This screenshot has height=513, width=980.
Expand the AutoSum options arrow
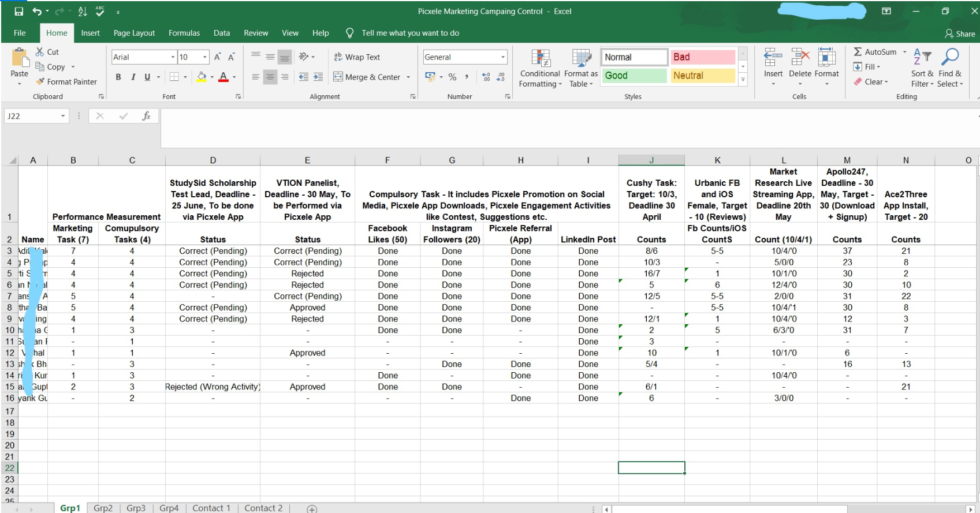905,52
